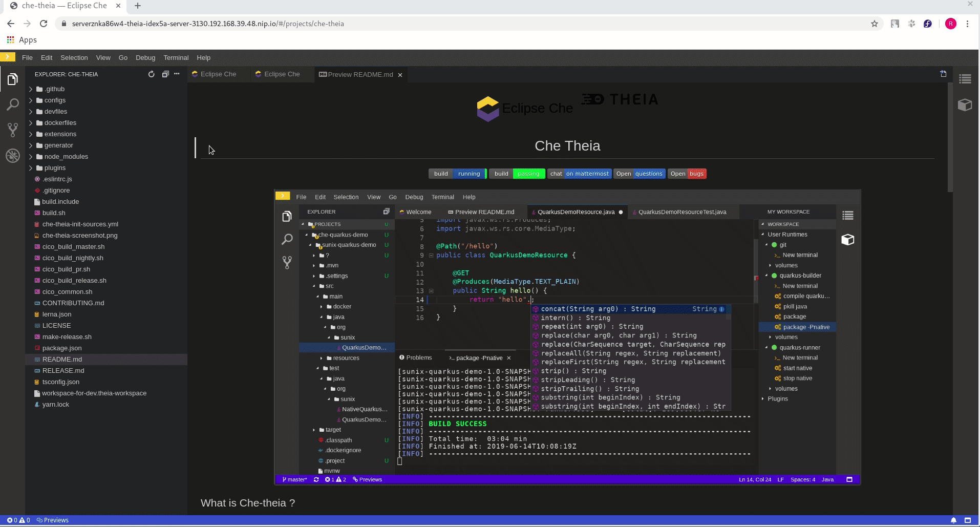This screenshot has height=527, width=980.
Task: Open a new browser tab
Action: coord(138,6)
